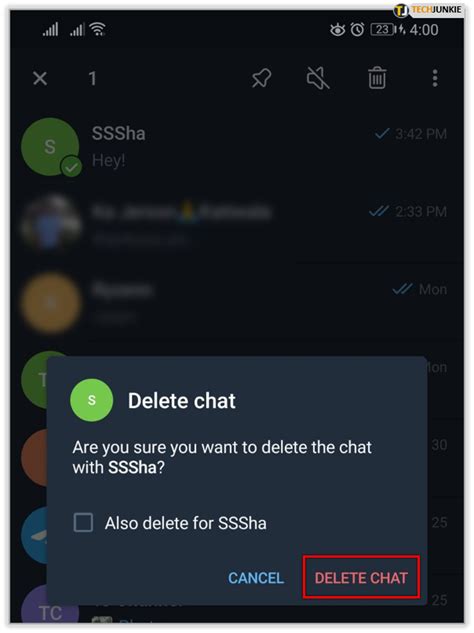Tap the X to cancel selection mode

point(40,78)
